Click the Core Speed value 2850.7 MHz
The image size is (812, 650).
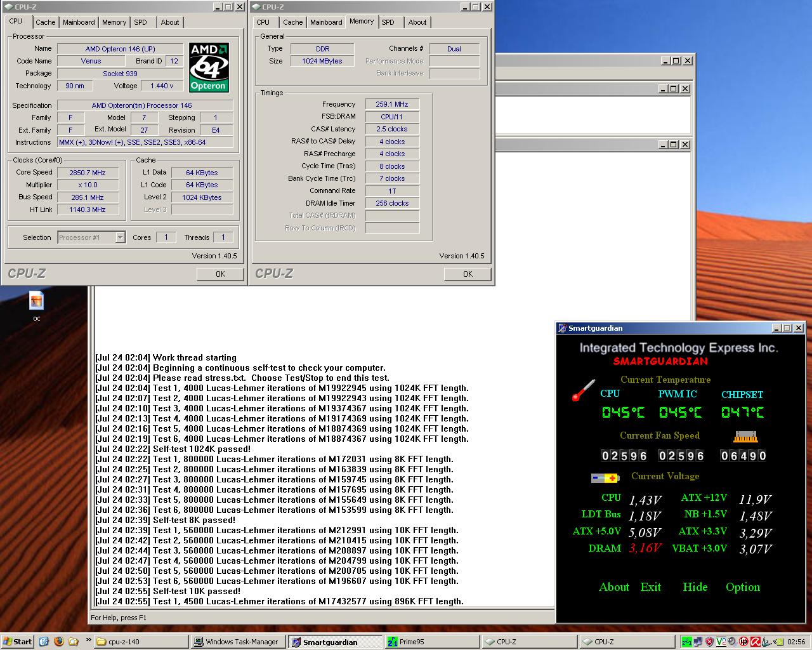point(88,173)
